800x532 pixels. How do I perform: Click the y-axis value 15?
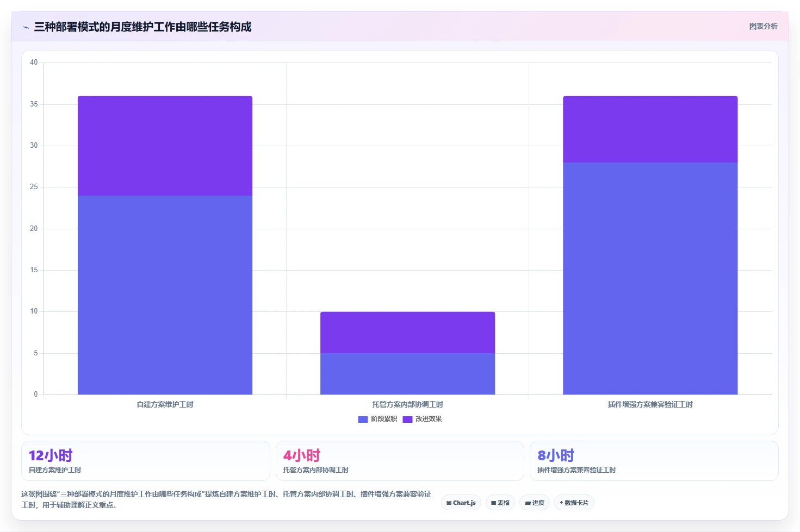(34, 270)
